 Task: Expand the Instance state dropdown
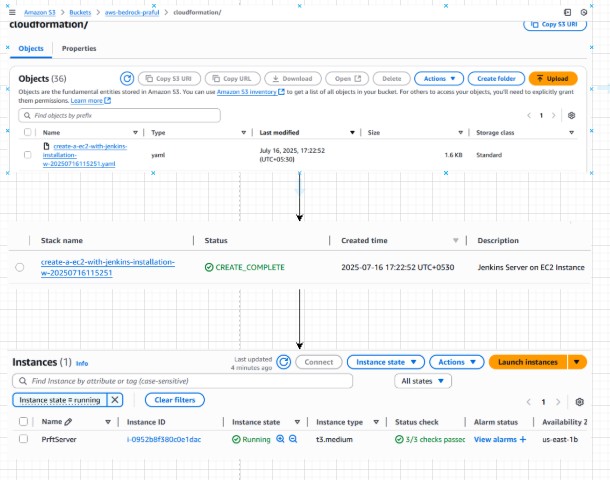(x=389, y=362)
